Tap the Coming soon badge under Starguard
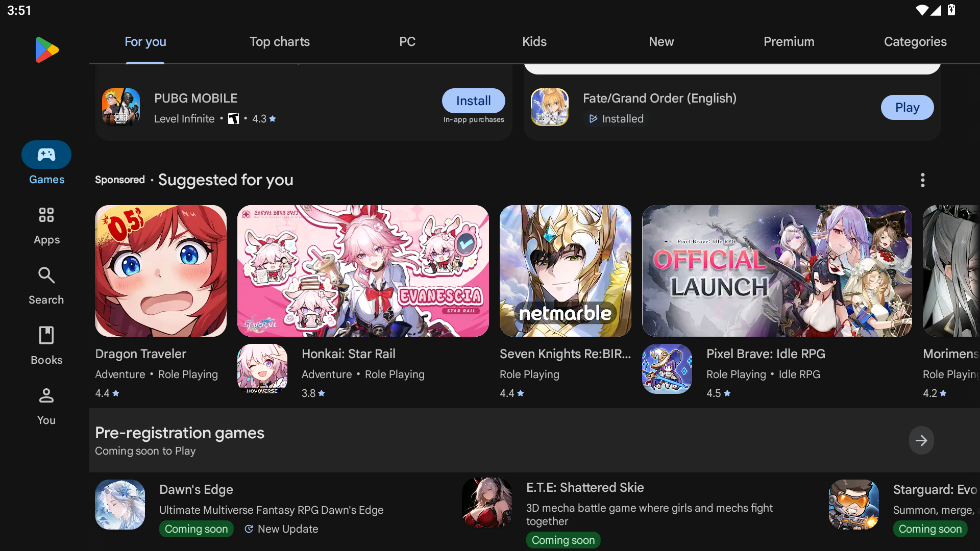This screenshot has height=551, width=980. (x=930, y=529)
